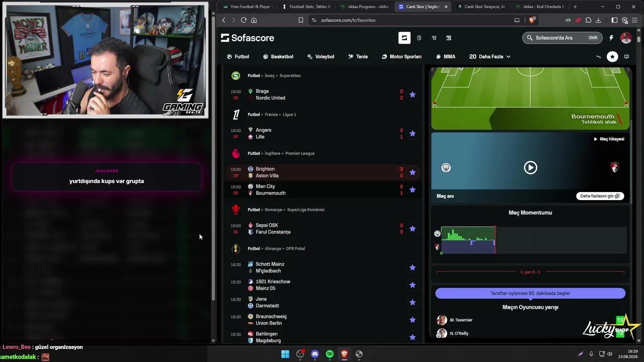Screen dimensions: 644x362
Task: Open the Windows Start menu
Action: point(285,354)
